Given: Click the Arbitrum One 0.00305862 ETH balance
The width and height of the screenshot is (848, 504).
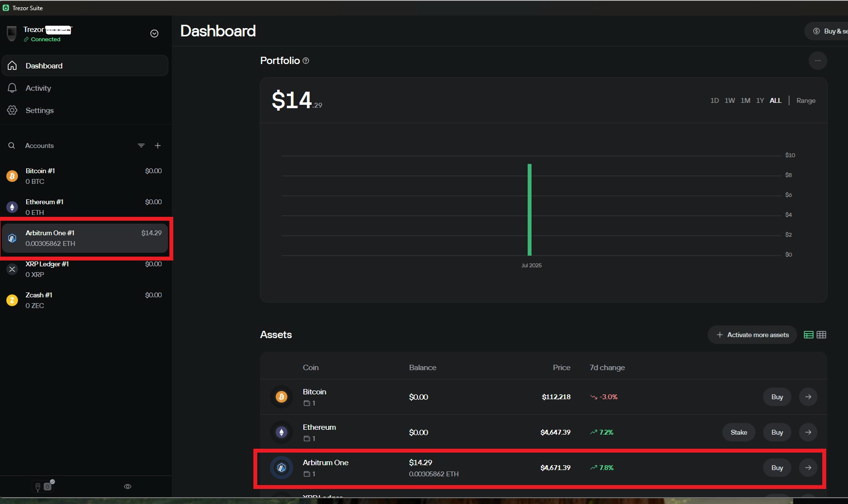Looking at the screenshot, I should coord(433,474).
